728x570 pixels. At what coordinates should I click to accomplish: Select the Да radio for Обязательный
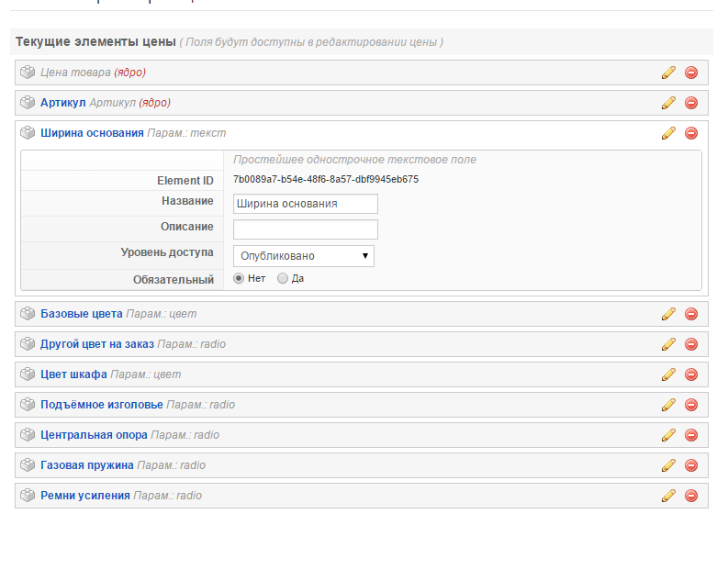pyautogui.click(x=282, y=278)
